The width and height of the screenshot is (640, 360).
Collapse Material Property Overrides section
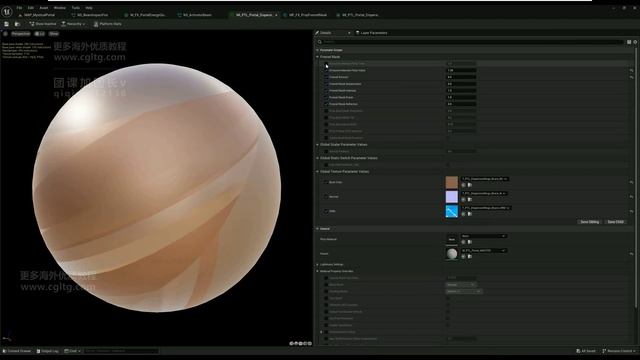pyautogui.click(x=318, y=271)
